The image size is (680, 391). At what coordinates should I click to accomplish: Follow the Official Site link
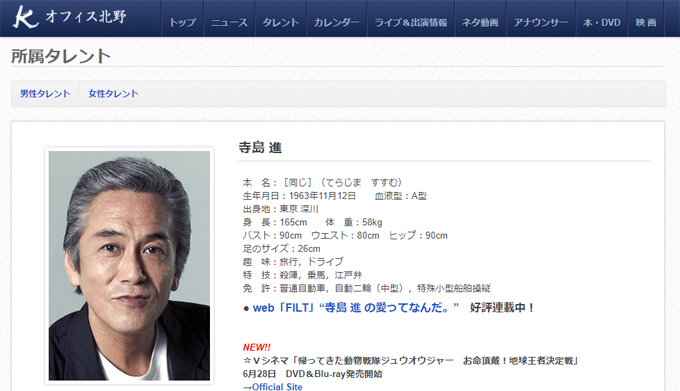pyautogui.click(x=277, y=387)
